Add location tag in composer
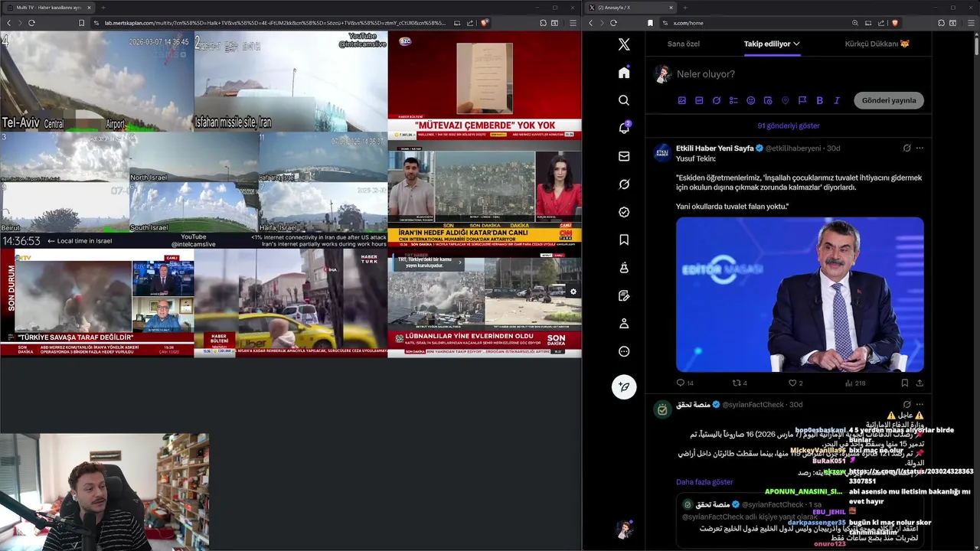The image size is (980, 551). coord(785,100)
